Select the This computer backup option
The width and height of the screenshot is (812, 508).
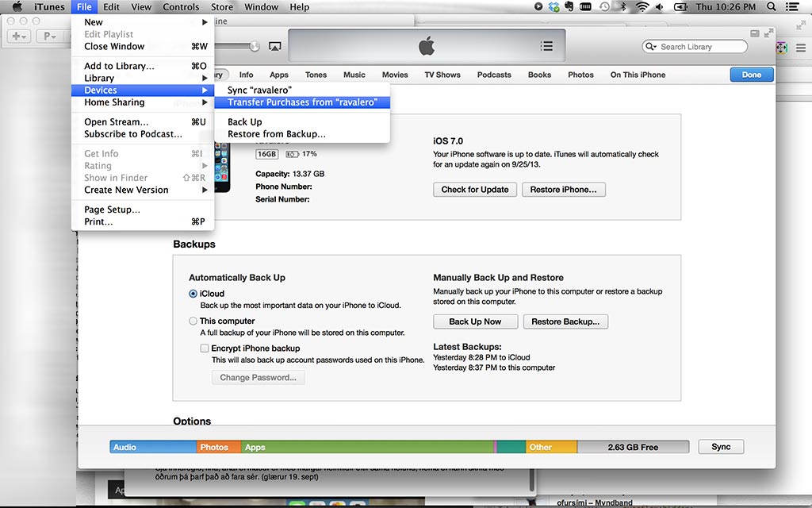coord(193,321)
